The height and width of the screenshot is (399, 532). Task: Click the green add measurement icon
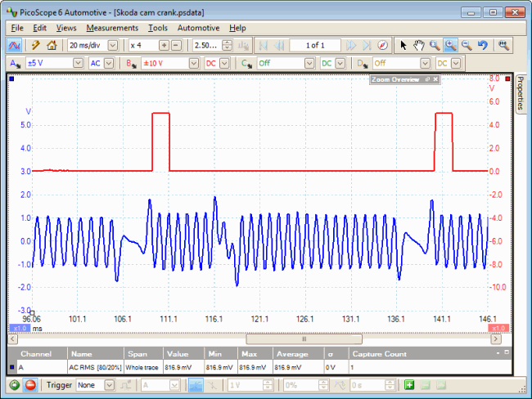[x=409, y=385]
